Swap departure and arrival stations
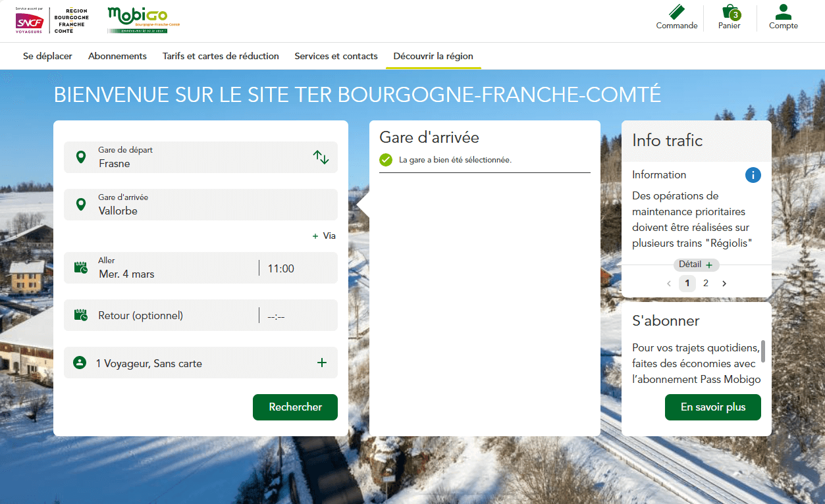The image size is (825, 504). pyautogui.click(x=321, y=157)
